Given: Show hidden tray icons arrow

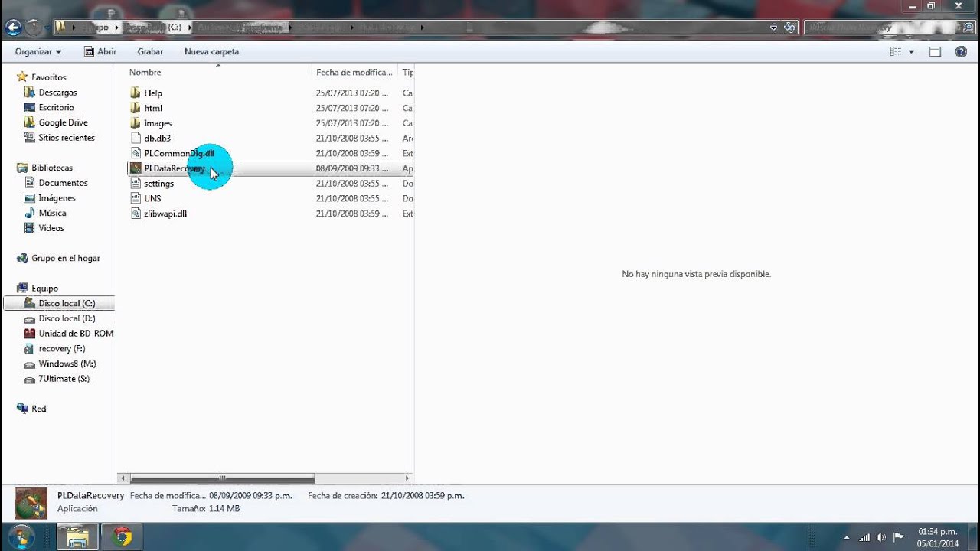Looking at the screenshot, I should pyautogui.click(x=846, y=537).
